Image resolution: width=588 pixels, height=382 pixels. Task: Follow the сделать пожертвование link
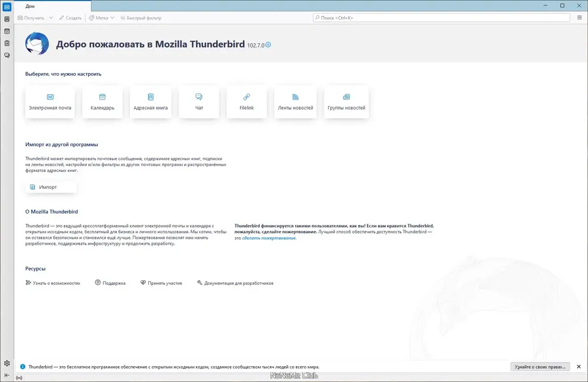pyautogui.click(x=269, y=238)
